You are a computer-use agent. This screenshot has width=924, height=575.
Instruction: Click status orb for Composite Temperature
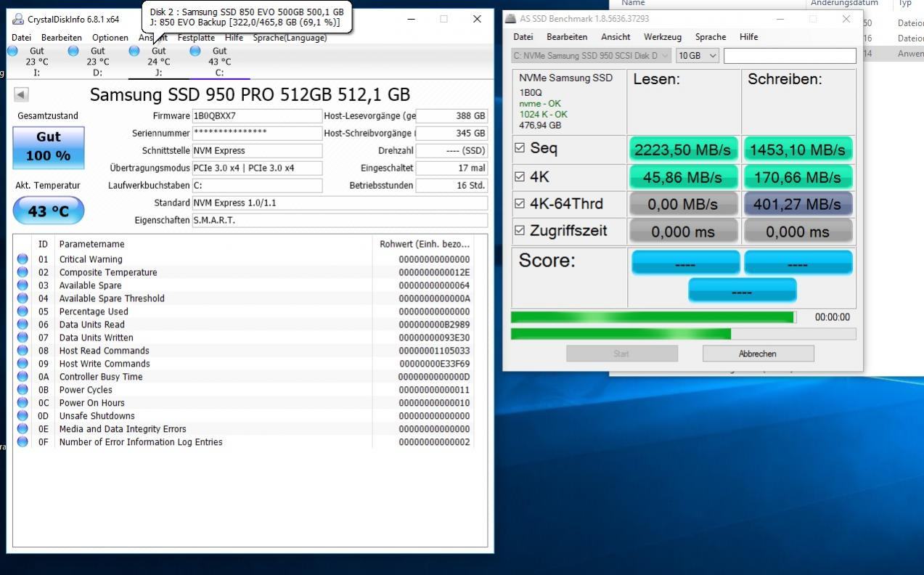(x=23, y=272)
